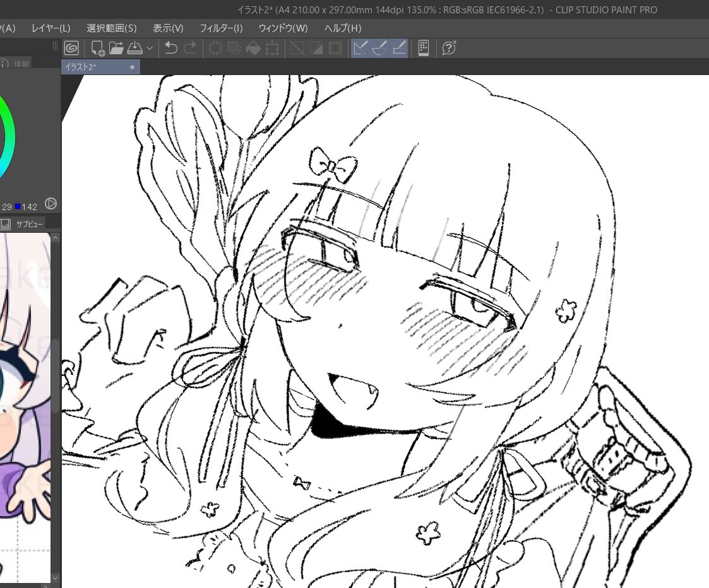Click the Fill bucket toolbar icon
Image resolution: width=709 pixels, height=588 pixels.
click(253, 48)
